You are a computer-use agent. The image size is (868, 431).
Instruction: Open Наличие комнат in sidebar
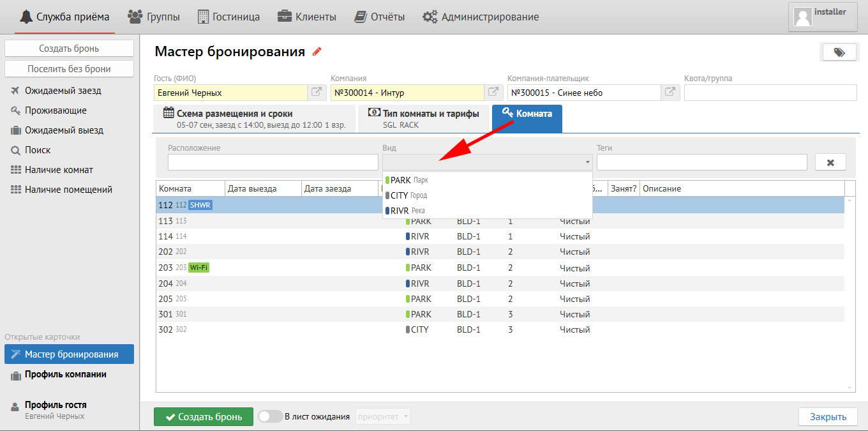click(59, 170)
